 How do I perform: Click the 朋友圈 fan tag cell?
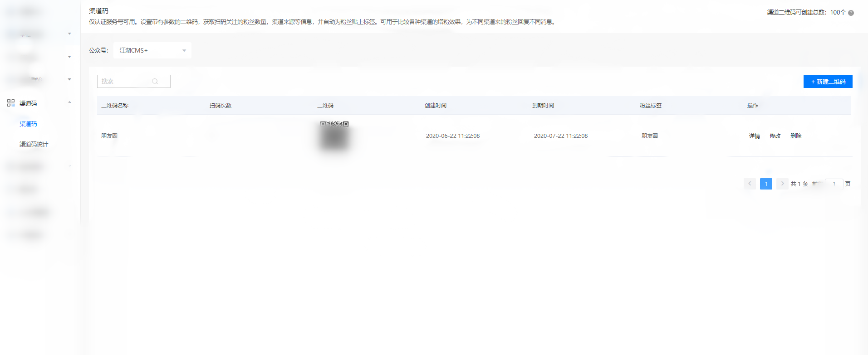pyautogui.click(x=650, y=136)
